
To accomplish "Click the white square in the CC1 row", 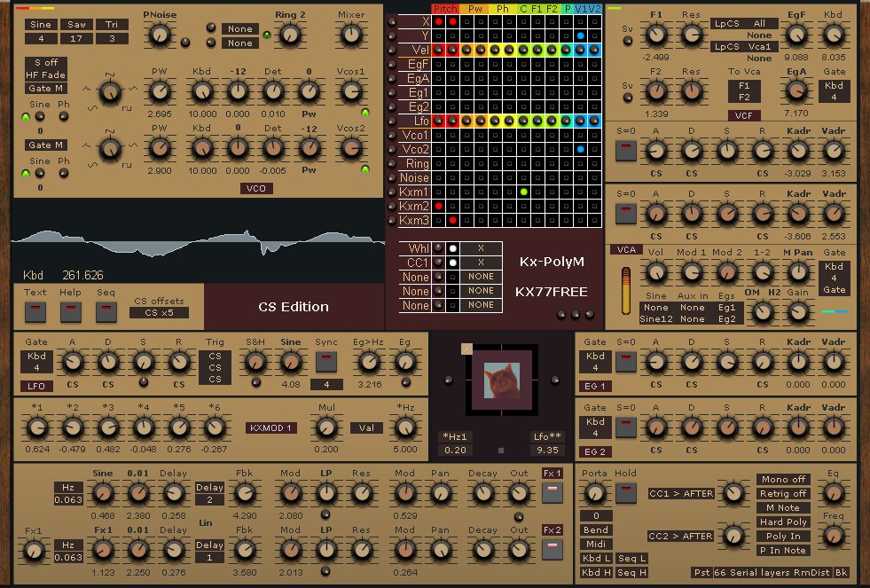I will click(x=453, y=263).
